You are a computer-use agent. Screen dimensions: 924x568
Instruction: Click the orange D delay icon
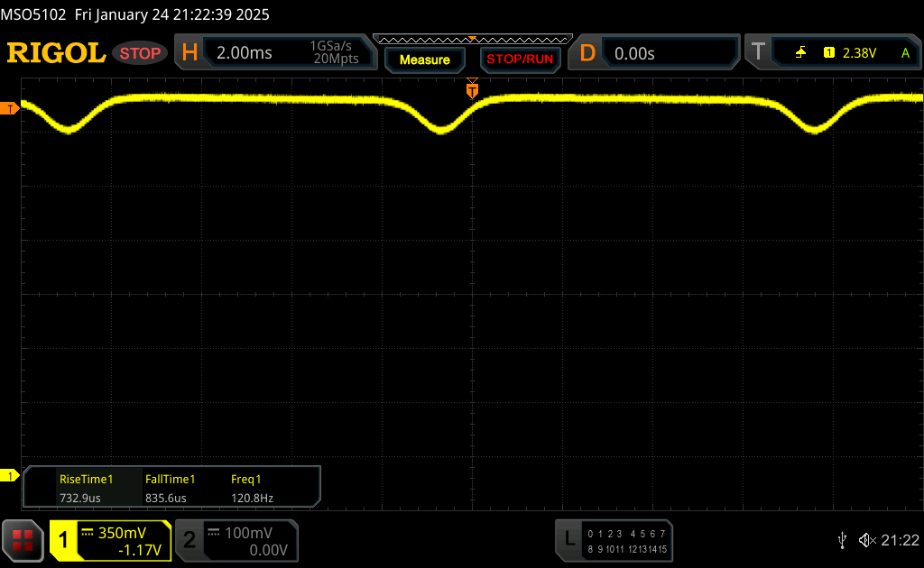(587, 53)
